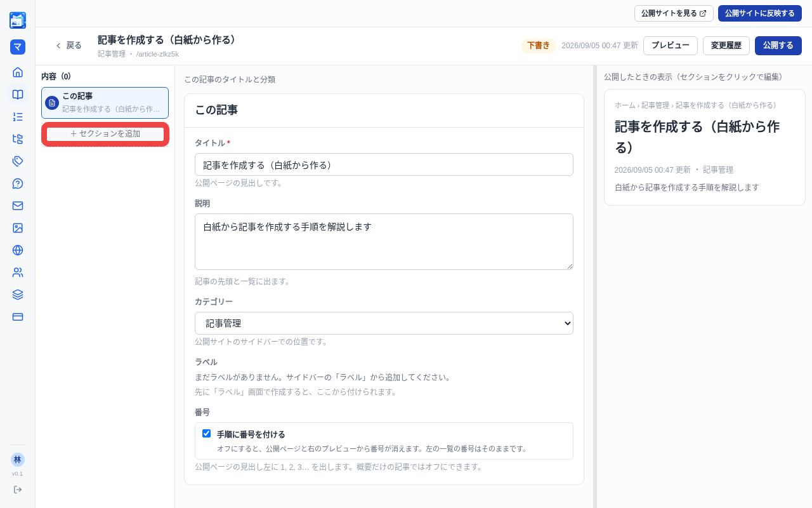Click the app logo in the sidebar

(18, 20)
